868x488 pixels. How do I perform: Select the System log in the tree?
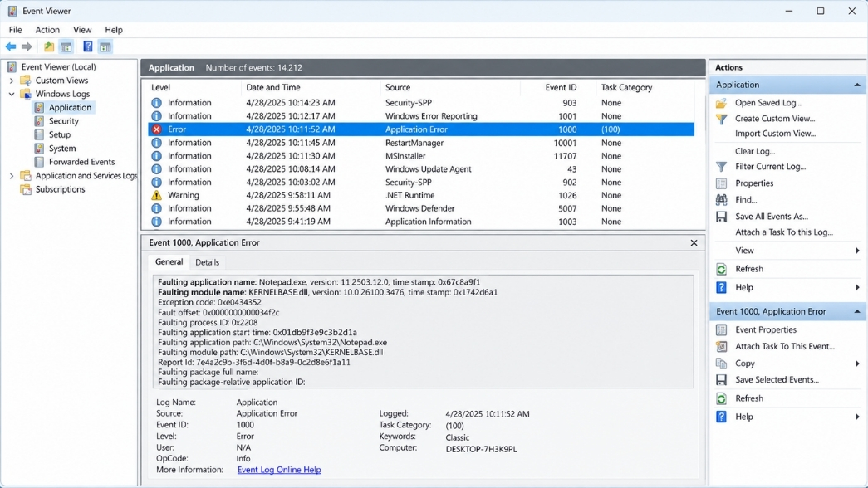tap(62, 149)
